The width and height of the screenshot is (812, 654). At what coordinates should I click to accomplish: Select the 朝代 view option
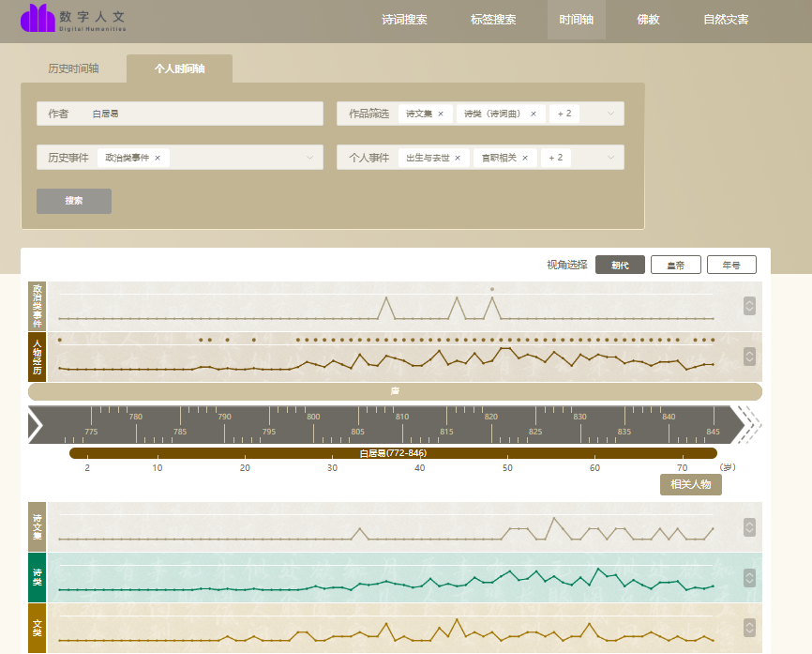pos(620,265)
